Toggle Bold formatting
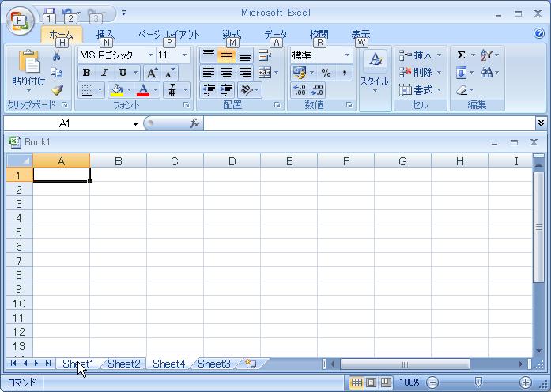 pyautogui.click(x=86, y=73)
